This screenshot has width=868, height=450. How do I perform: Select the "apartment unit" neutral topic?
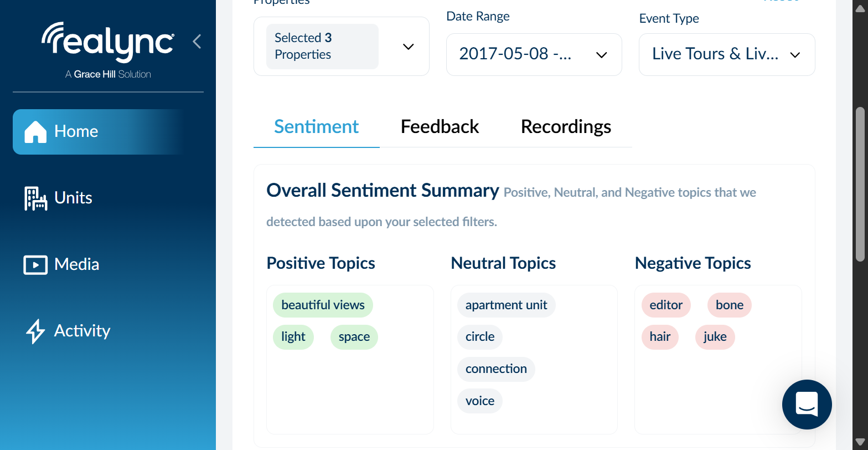(506, 305)
